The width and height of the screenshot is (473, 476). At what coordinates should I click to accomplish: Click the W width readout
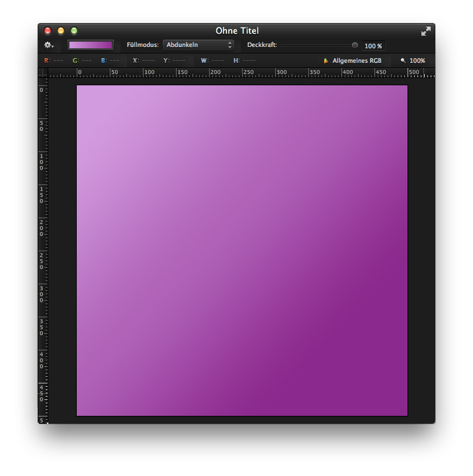tap(212, 61)
